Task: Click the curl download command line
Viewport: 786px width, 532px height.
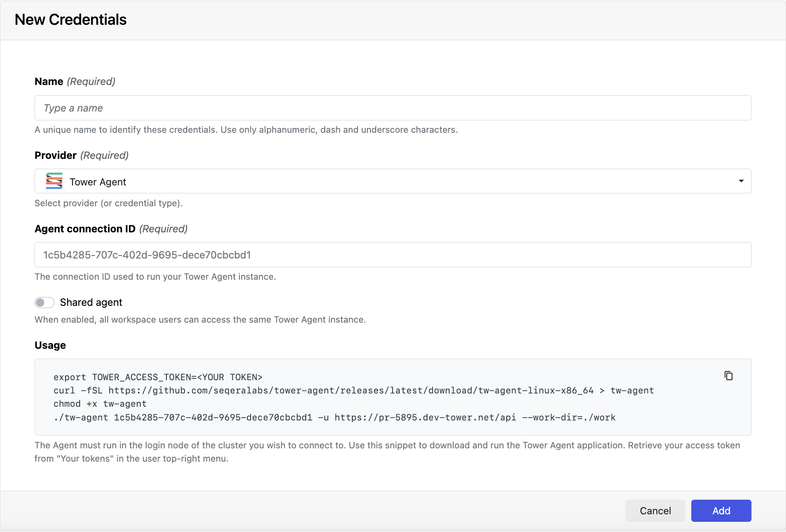Action: pos(353,390)
